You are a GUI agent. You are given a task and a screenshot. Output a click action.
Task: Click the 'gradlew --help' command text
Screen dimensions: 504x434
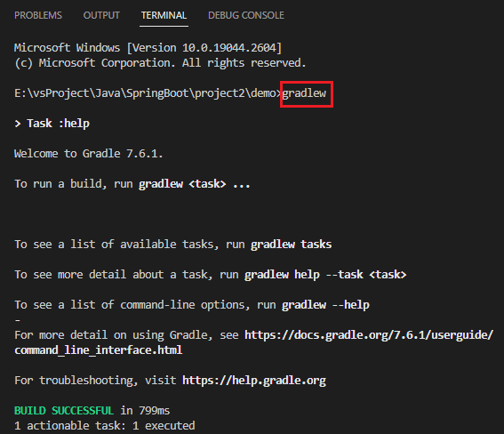coord(325,305)
